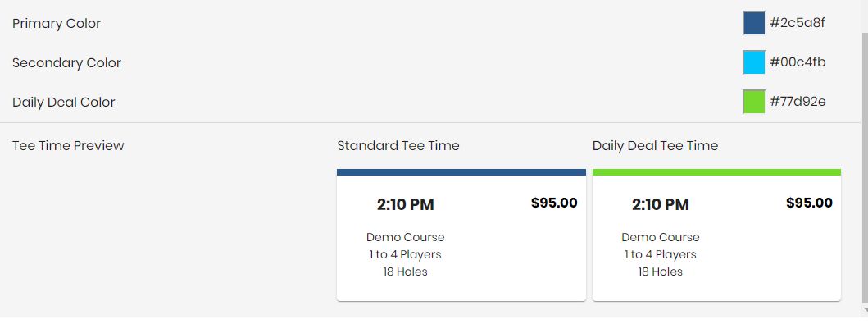Select the Standard Tee Time preview card

pyautogui.click(x=461, y=235)
